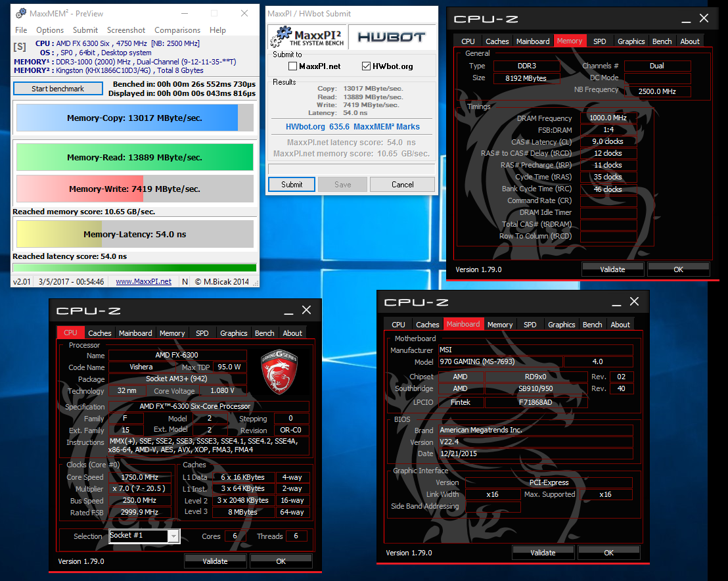Click the HWBOT logo banner
The width and height of the screenshot is (728, 581).
pos(392,37)
